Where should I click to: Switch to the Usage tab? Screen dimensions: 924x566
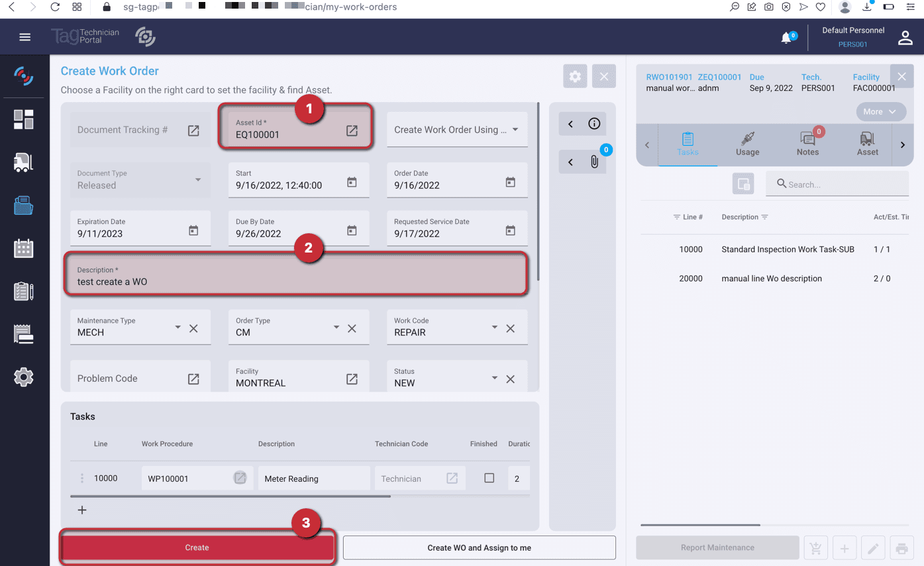(747, 143)
